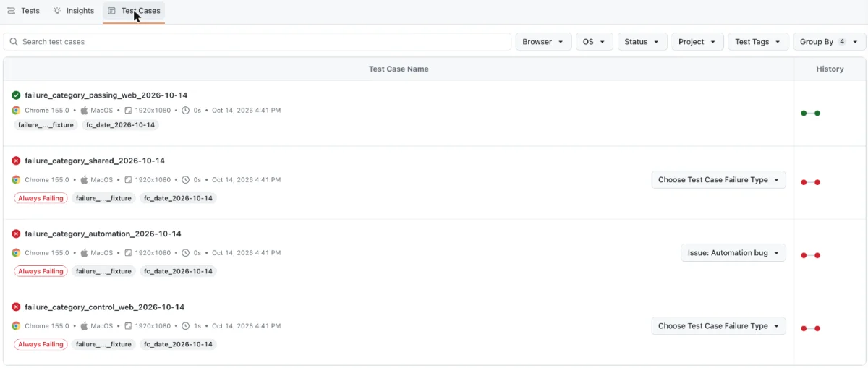868x368 pixels.
Task: Click Always Failing badge on automation test
Action: 41,271
